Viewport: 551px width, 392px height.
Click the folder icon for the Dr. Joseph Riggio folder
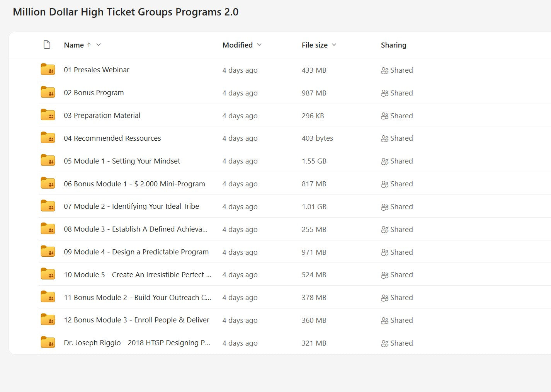click(x=47, y=342)
